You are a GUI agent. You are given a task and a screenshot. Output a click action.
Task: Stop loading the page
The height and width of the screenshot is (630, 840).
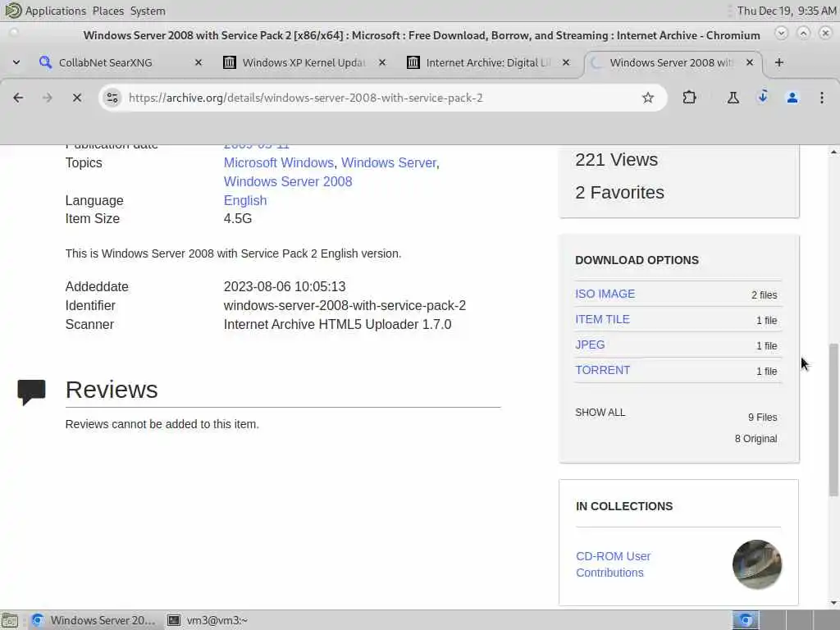coord(76,98)
